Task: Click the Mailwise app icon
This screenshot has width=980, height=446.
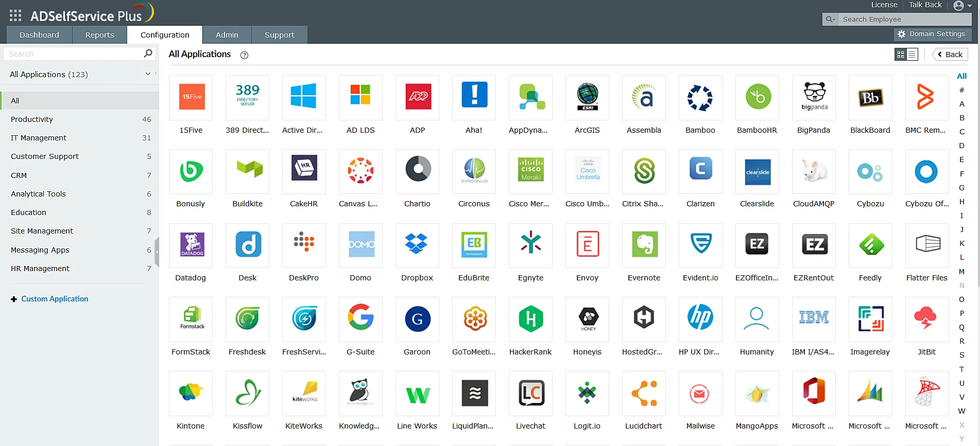Action: (x=700, y=393)
